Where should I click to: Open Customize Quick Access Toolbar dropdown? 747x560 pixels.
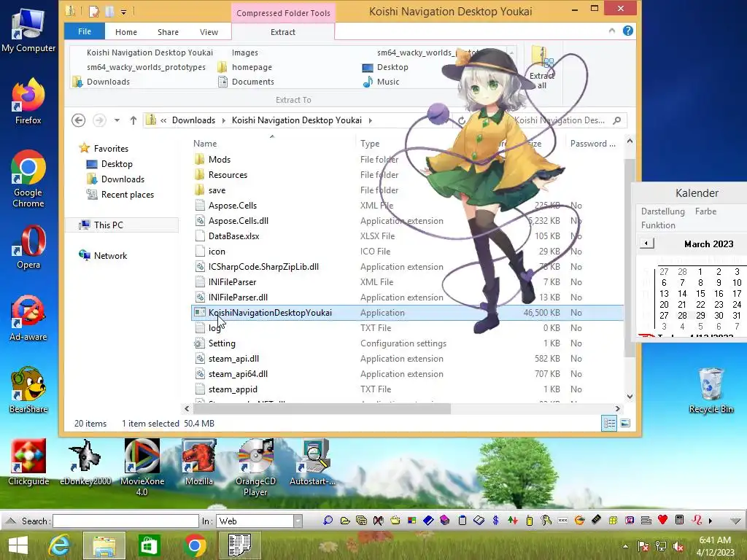tap(123, 12)
